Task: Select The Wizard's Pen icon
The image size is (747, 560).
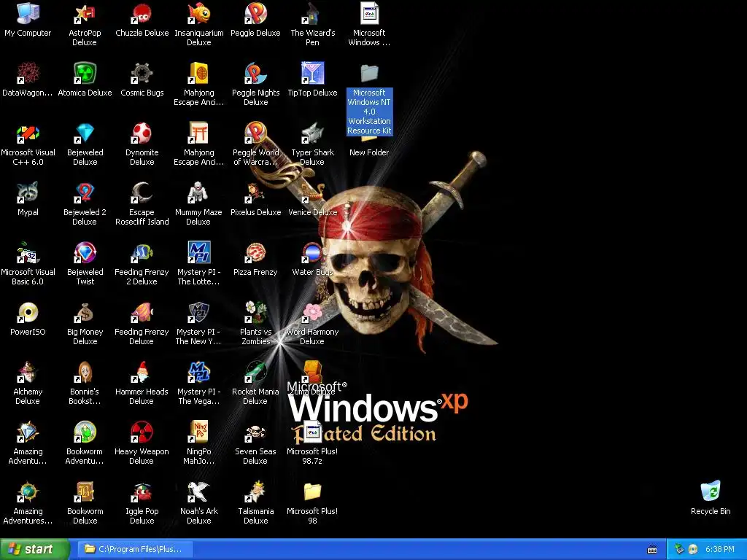Action: point(312,13)
